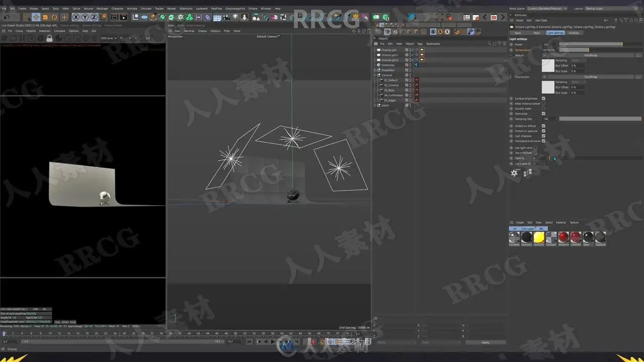Open the Spline pen tool
The width and height of the screenshot is (644, 362).
153,17
